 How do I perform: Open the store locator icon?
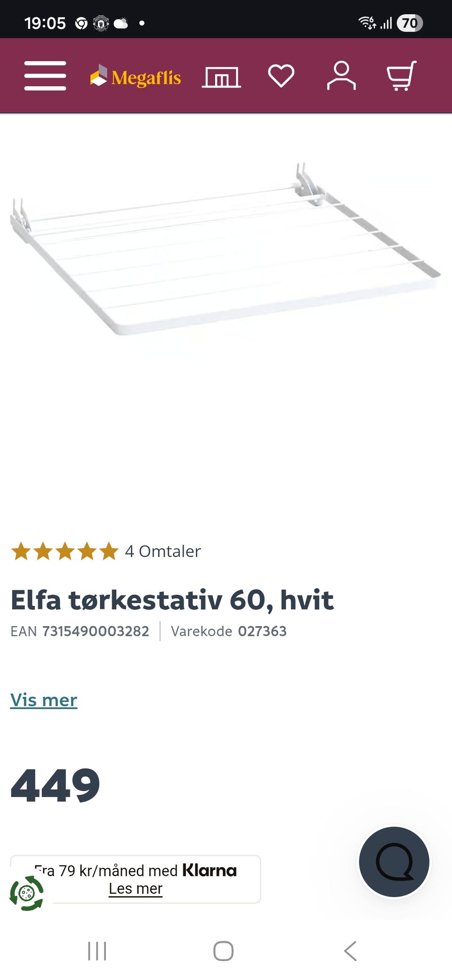coord(221,77)
